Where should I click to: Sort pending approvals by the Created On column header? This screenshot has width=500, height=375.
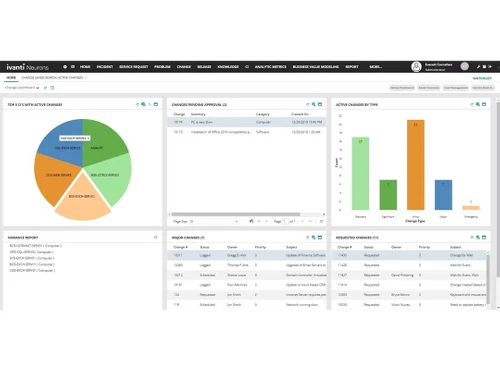click(300, 114)
